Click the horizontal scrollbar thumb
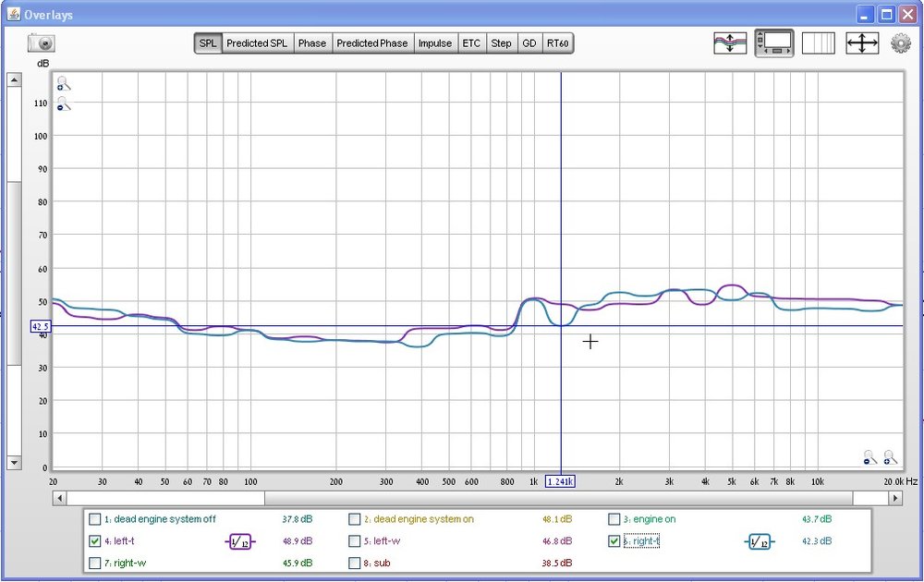Screen dimensions: 924x582 coord(558,498)
